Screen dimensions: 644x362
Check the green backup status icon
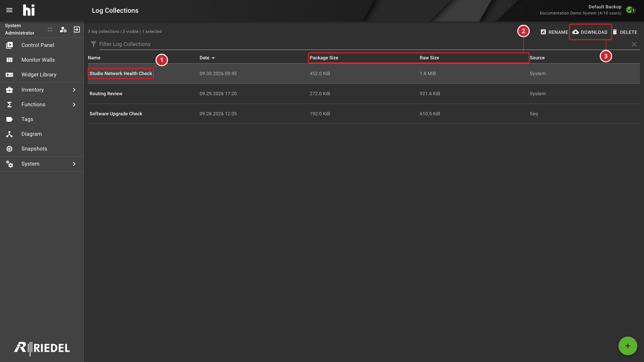coord(630,10)
